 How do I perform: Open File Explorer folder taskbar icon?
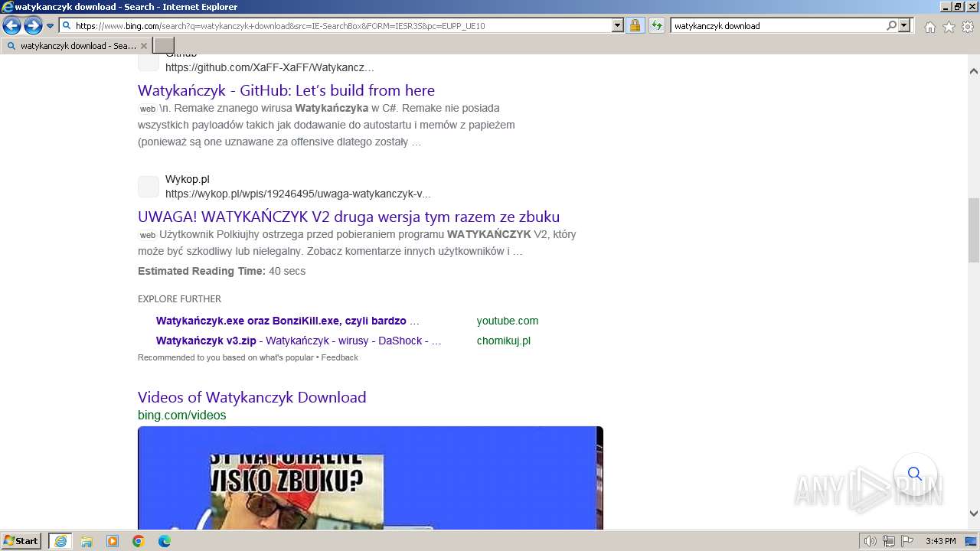[87, 541]
